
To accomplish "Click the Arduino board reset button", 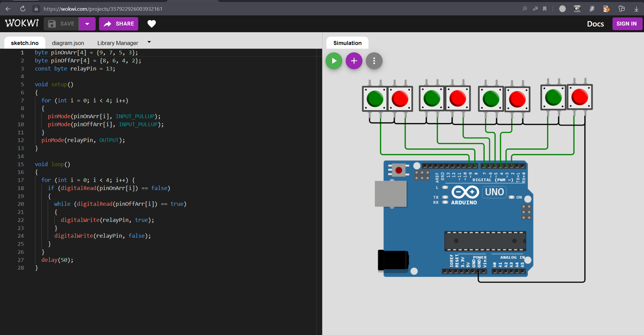I will pos(399,170).
